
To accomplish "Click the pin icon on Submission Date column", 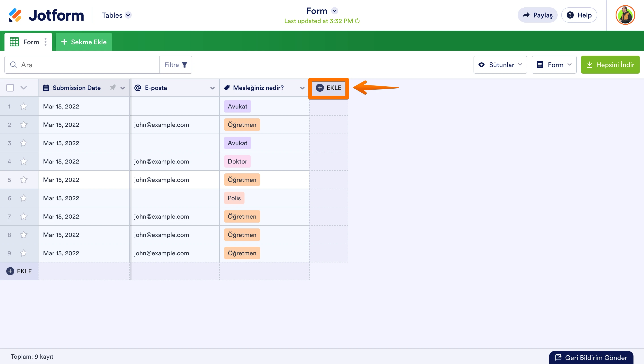I will tap(113, 87).
